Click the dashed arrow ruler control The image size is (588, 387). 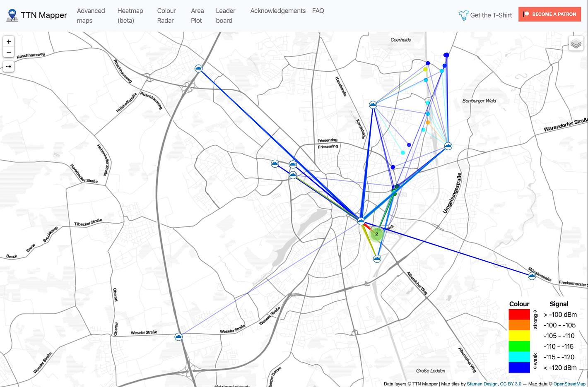[9, 66]
